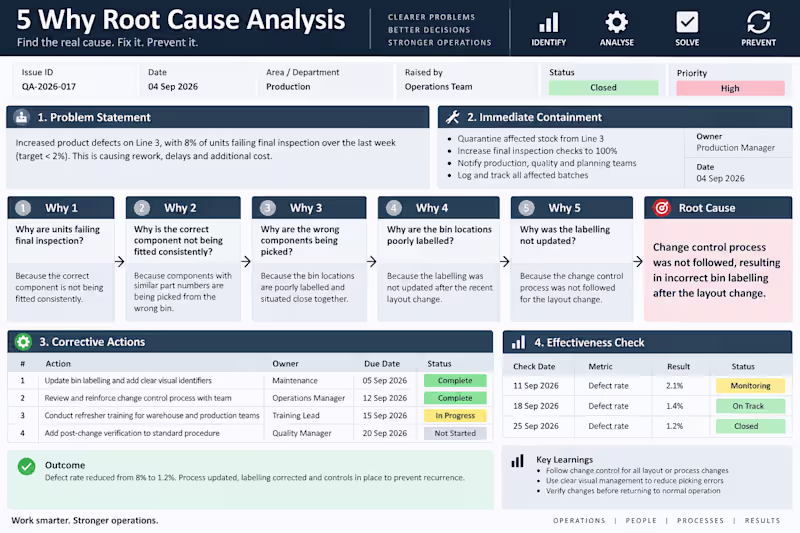Viewport: 800px width, 533px height.
Task: Click 'Why was the labelling not updated?' question
Action: (x=565, y=235)
